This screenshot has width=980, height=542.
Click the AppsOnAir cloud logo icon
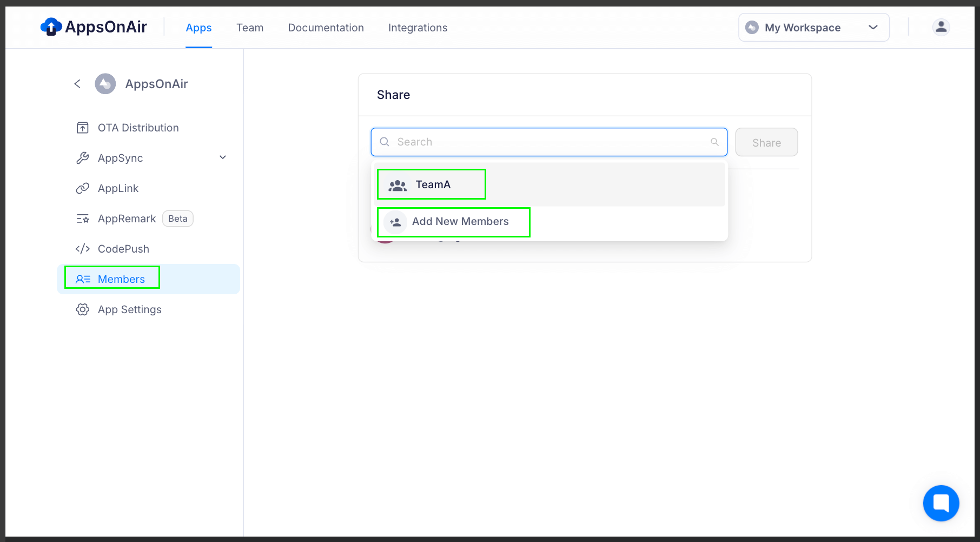tap(51, 27)
